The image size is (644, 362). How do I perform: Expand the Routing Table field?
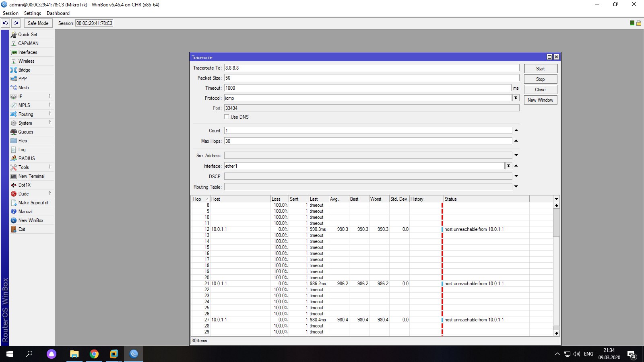[516, 187]
